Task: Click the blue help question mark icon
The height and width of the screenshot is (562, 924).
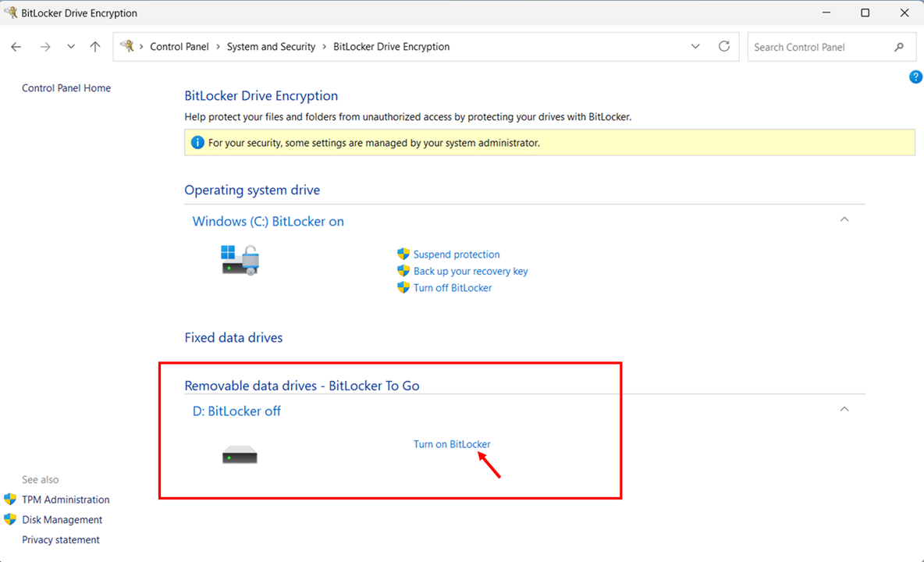Action: [915, 76]
